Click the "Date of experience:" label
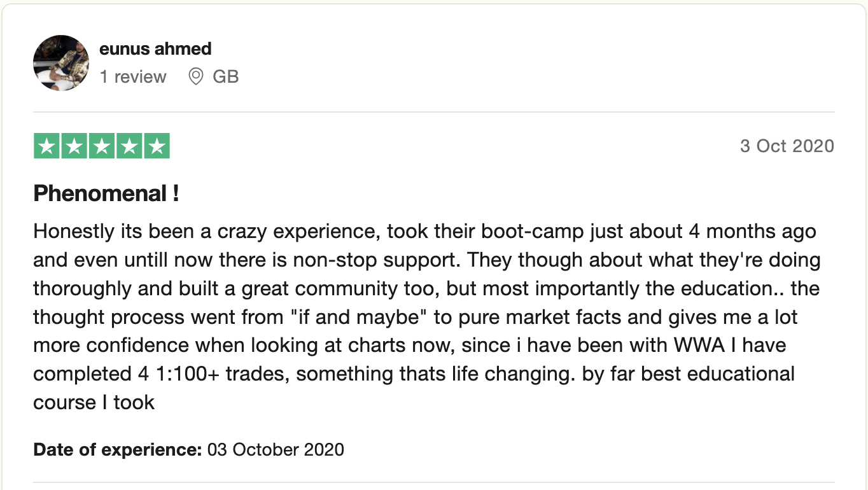Viewport: 868px width, 490px height. (118, 450)
